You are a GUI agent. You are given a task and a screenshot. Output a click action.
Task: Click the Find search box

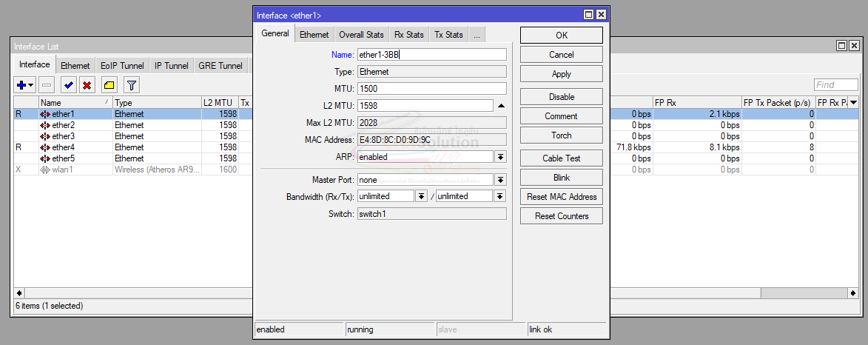[836, 84]
